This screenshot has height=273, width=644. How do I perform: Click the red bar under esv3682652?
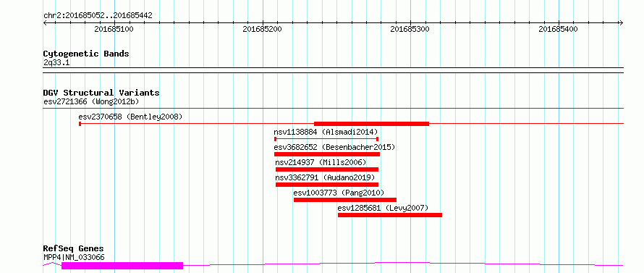(x=327, y=154)
